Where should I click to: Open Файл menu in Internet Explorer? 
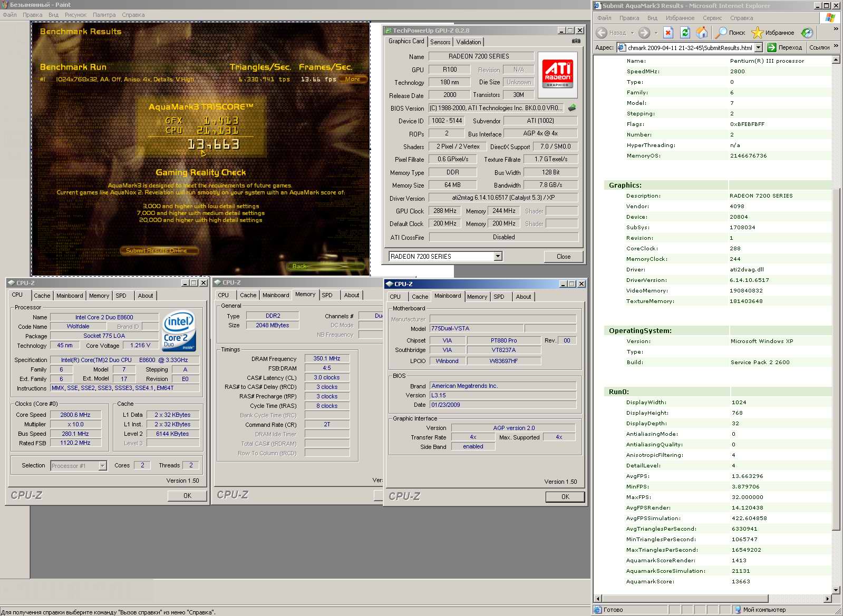(604, 18)
